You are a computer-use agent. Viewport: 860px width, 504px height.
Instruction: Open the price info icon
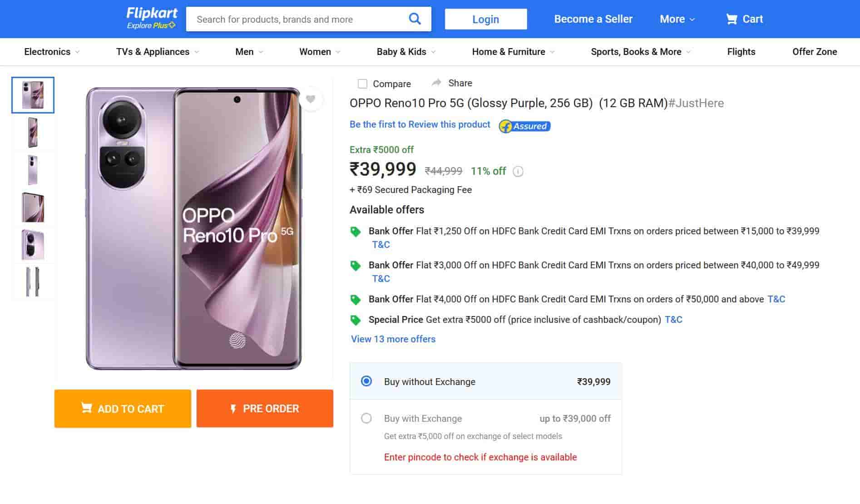tap(518, 172)
